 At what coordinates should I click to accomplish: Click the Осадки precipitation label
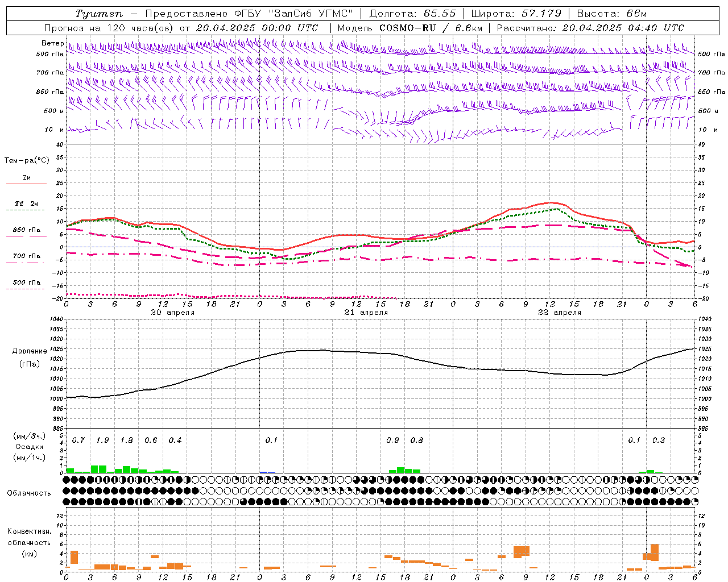click(x=29, y=447)
